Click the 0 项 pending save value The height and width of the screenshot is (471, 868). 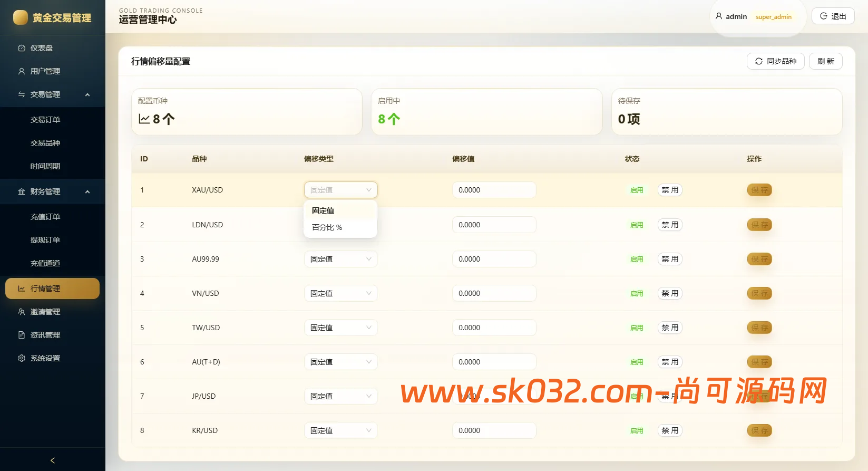tap(629, 119)
